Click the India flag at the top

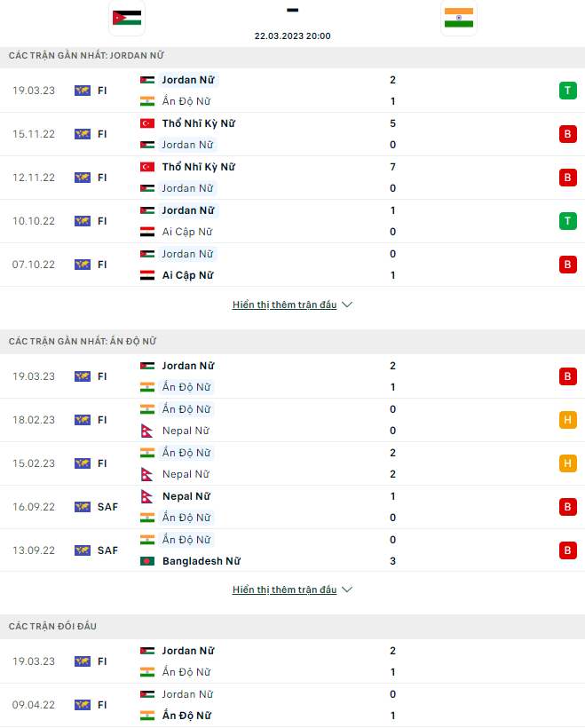pos(458,16)
